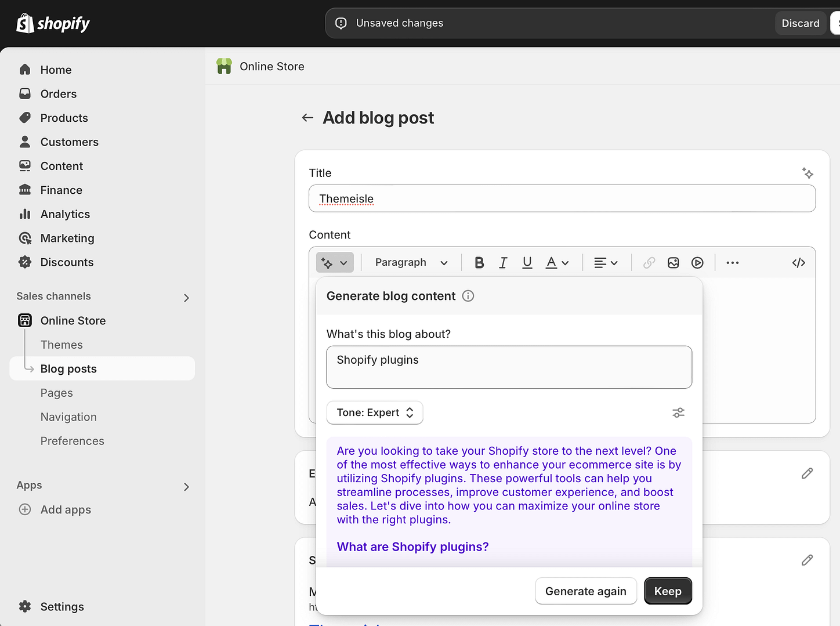
Task: Click the Analytics bar chart icon
Action: 25,214
